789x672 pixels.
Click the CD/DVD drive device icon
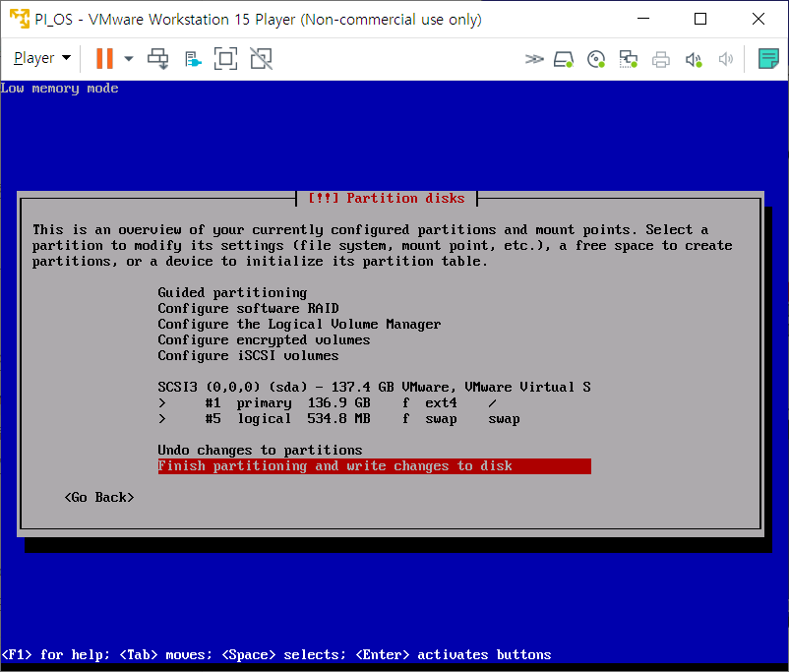click(x=595, y=59)
